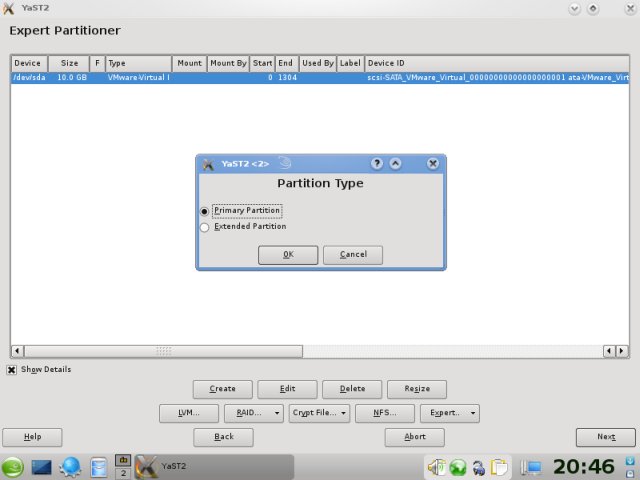Viewport: 640px width, 480px height.
Task: Confirm partition type with OK
Action: [288, 255]
